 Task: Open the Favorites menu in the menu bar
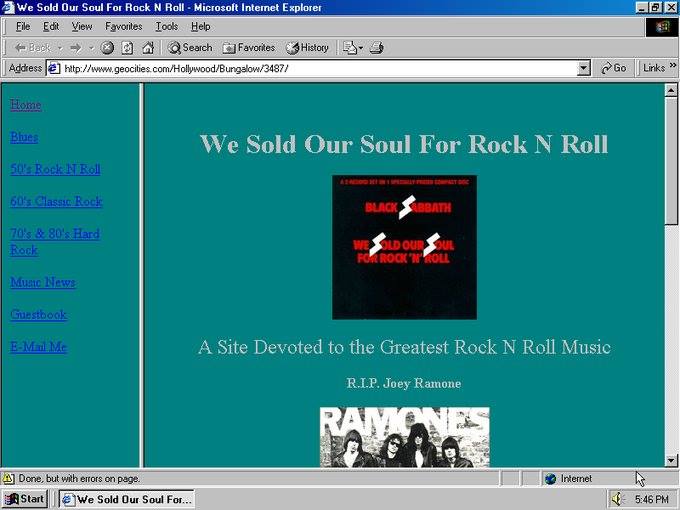coord(124,26)
